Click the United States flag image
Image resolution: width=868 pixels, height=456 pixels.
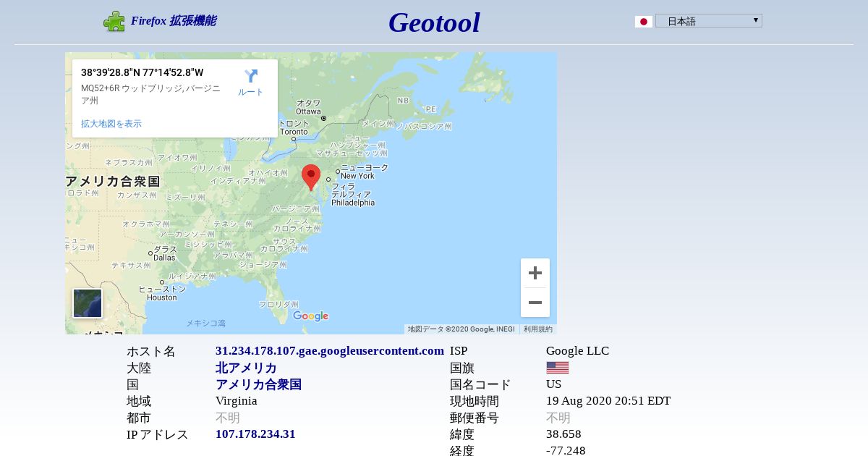tap(557, 368)
